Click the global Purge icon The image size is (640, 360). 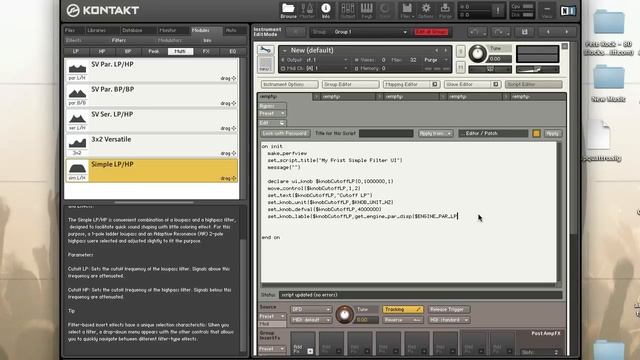[445, 11]
